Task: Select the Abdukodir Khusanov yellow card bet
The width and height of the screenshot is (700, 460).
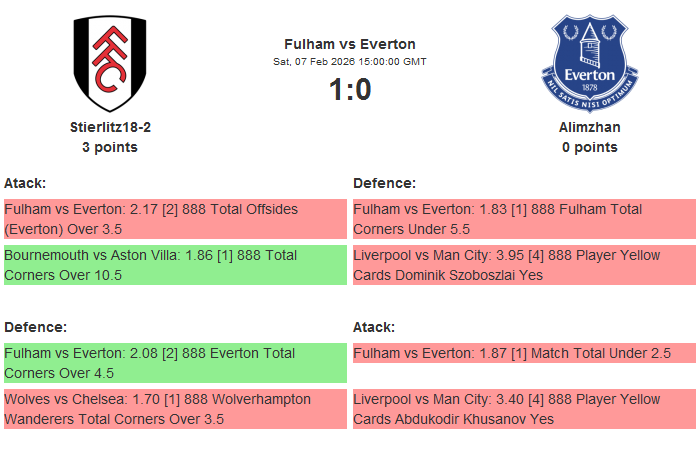Action: pyautogui.click(x=523, y=409)
